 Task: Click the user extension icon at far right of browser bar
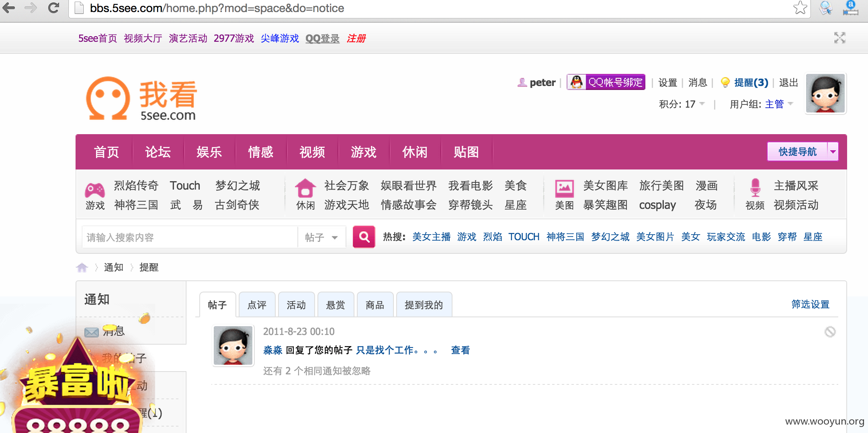coord(850,8)
